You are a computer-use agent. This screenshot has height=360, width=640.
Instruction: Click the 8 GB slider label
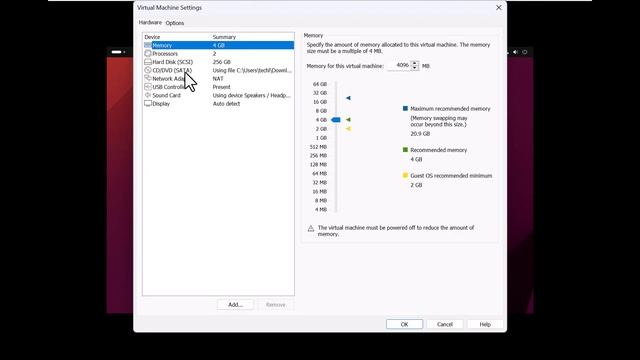pos(321,111)
